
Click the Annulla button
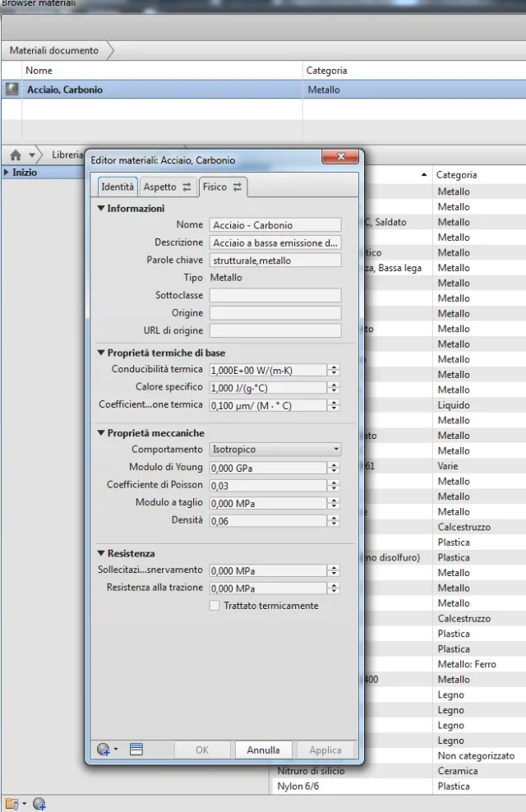point(263,750)
